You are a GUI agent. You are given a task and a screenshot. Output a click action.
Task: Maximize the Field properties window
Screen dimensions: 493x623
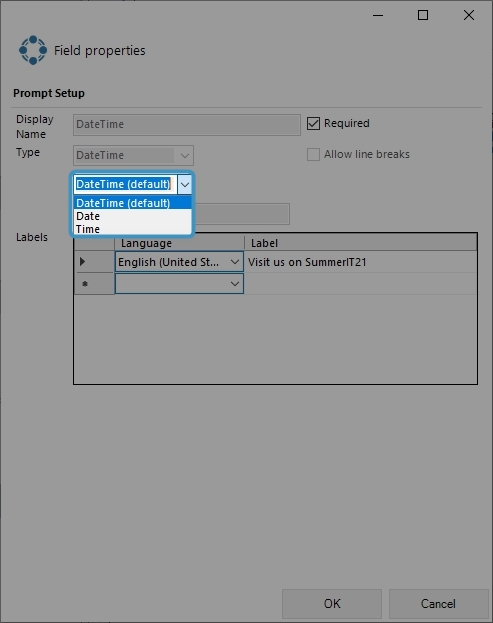(423, 15)
